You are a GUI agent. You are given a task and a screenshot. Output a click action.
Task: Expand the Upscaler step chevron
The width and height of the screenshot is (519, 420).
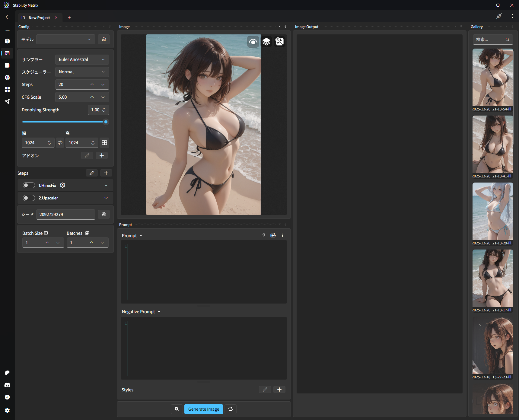[106, 198]
